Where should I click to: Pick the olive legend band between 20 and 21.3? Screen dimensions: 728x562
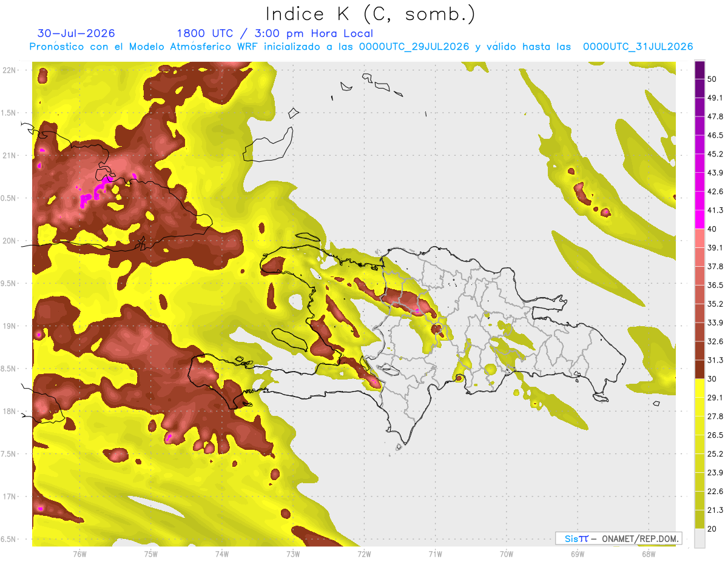pyautogui.click(x=699, y=520)
